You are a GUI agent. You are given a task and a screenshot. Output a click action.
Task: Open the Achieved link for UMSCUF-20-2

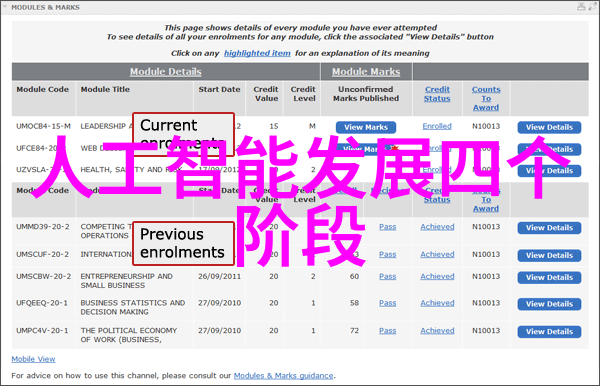(x=437, y=254)
